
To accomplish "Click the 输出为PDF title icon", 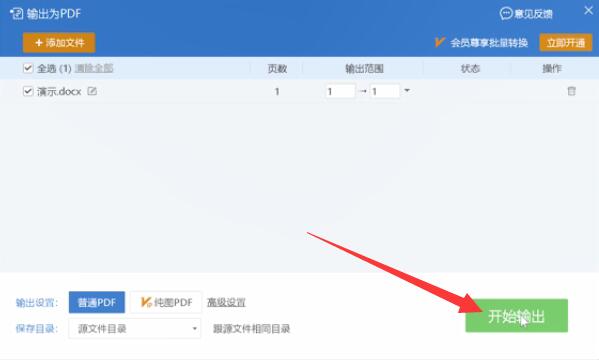I will [x=16, y=14].
